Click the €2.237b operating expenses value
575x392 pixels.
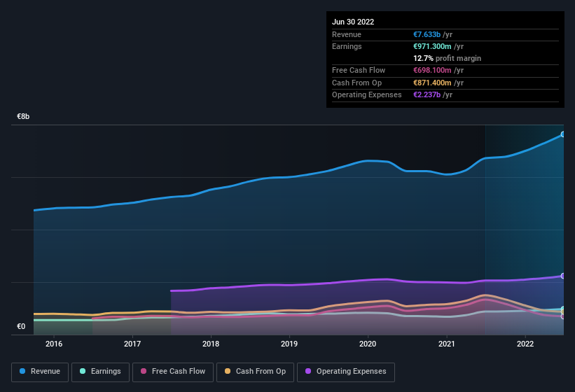(x=427, y=95)
